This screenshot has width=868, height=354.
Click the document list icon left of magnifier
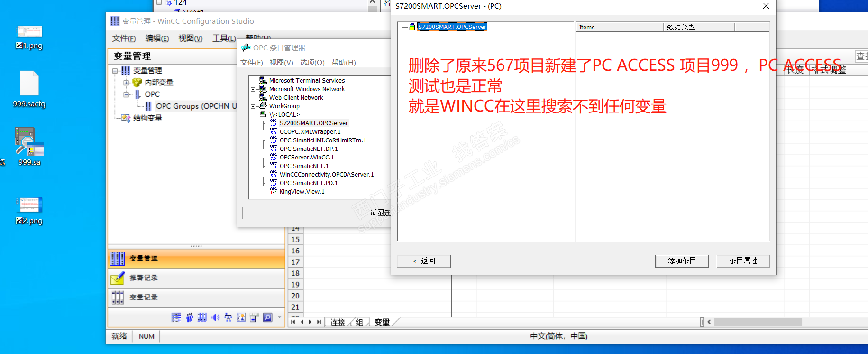pyautogui.click(x=254, y=317)
